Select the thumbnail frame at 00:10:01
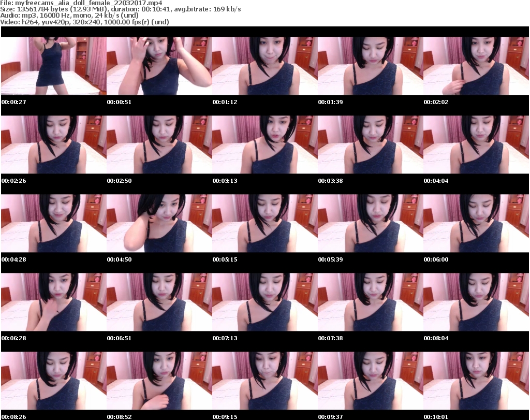Screen dimensions: 530x420 [x=476, y=381]
